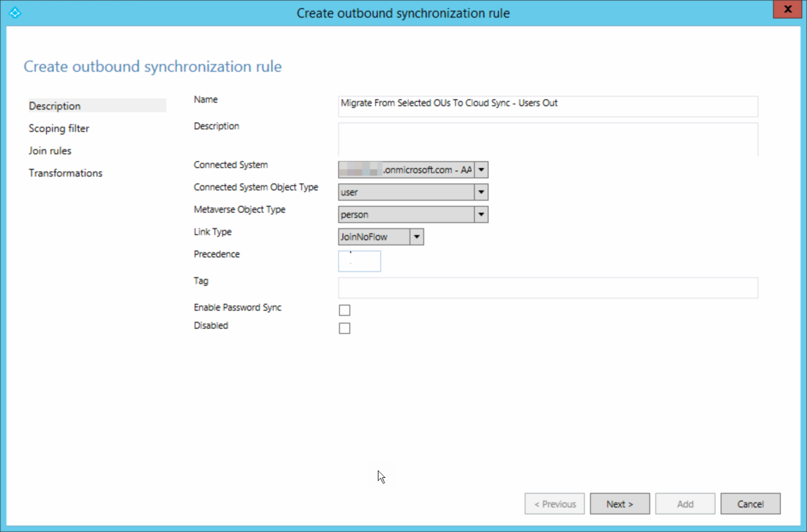Switch to the Transformations section
The width and height of the screenshot is (807, 532).
(x=66, y=173)
